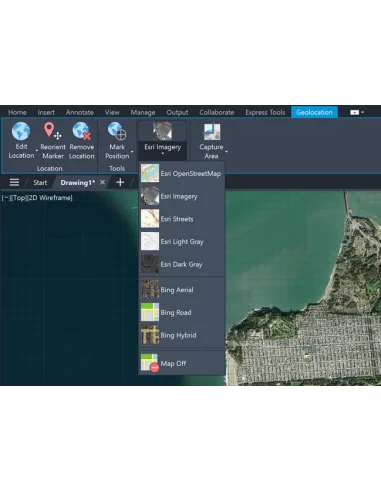Pick the Esri Dark Gray thumbnail
381x492 pixels.
[x=150, y=264]
